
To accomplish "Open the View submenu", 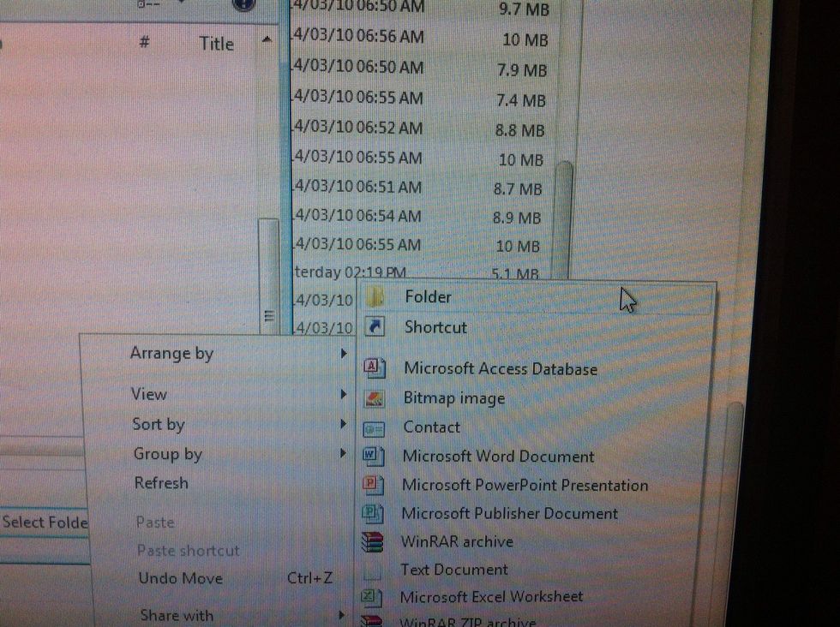I will pos(148,394).
